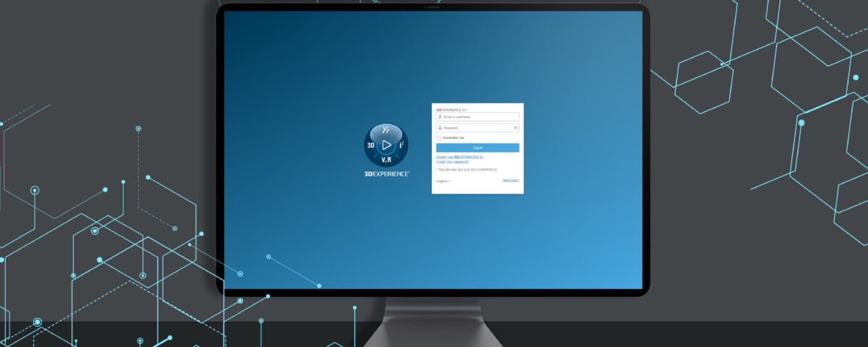This screenshot has width=868, height=347.
Task: Open the English language dropdown
Action: click(x=443, y=181)
